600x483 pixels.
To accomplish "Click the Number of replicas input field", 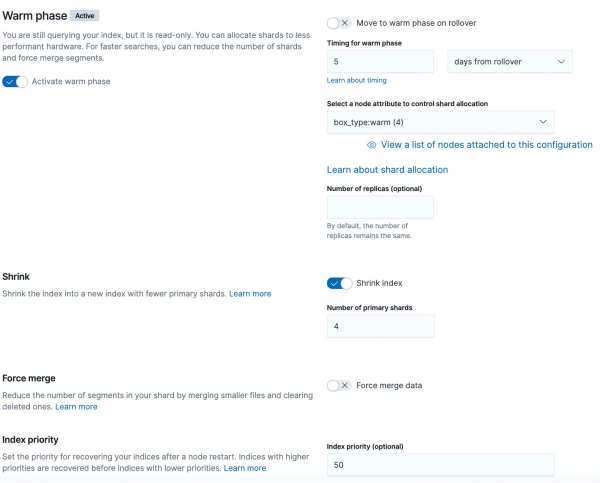I will 380,207.
